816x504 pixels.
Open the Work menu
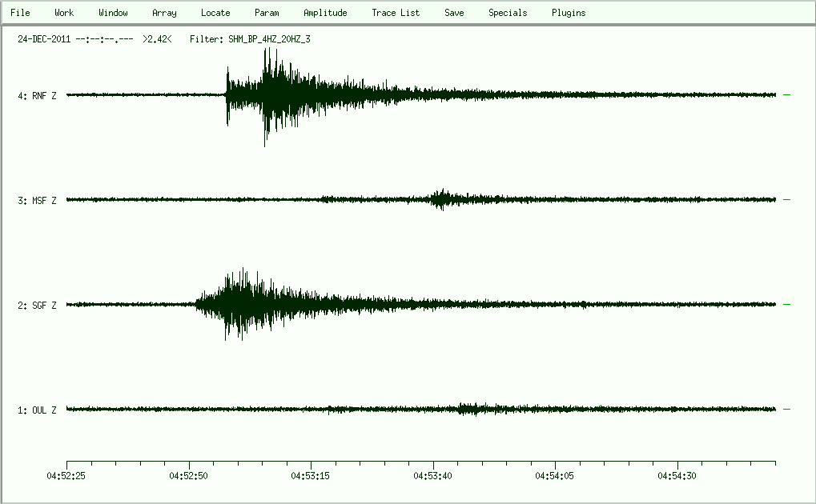[64, 13]
